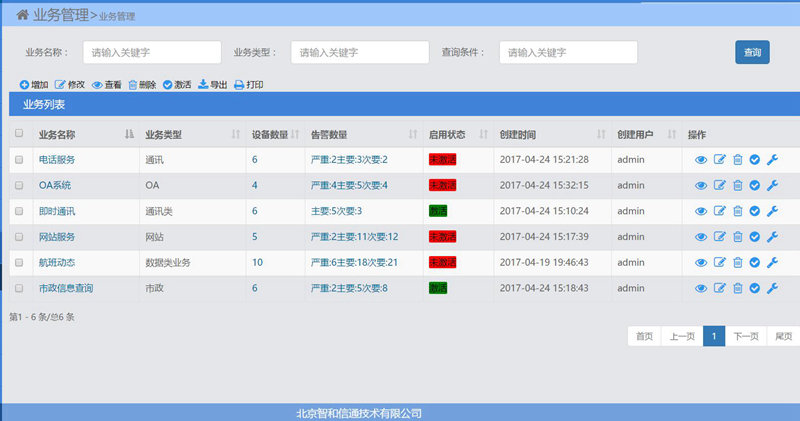Jump to 尾页 last page

tap(784, 336)
